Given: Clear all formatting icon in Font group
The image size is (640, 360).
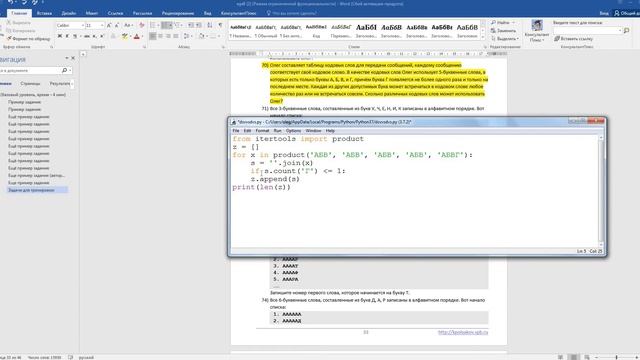Looking at the screenshot, I should [142, 25].
